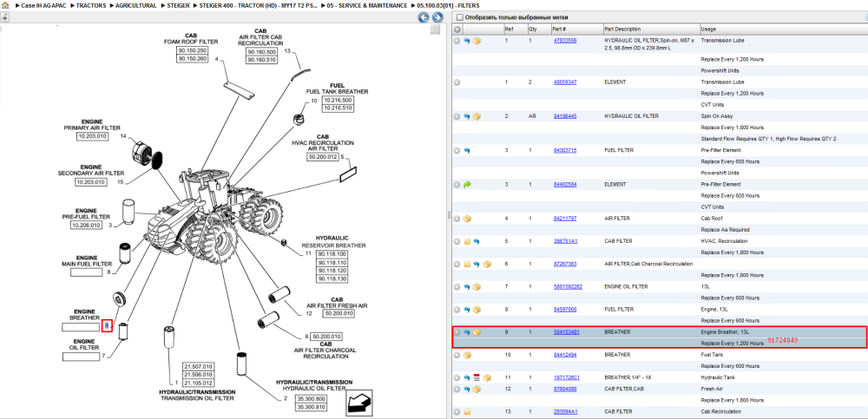
Task: Click 'ENGINE OIL FILTER' description text
Action: point(626,287)
